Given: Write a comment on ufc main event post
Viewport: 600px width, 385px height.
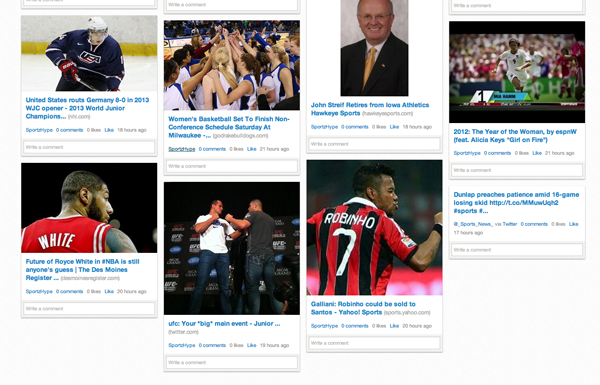Looking at the screenshot, I should click(232, 362).
